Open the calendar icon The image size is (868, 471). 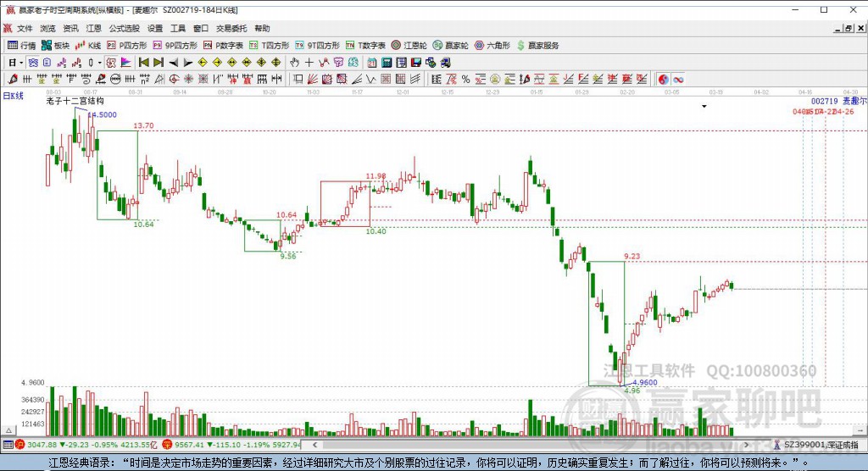(371, 63)
